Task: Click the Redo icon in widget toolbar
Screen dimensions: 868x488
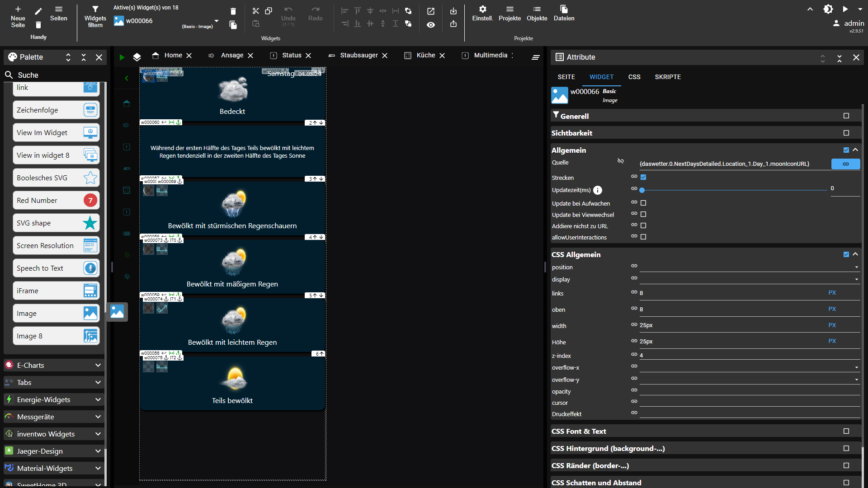Action: pos(316,9)
